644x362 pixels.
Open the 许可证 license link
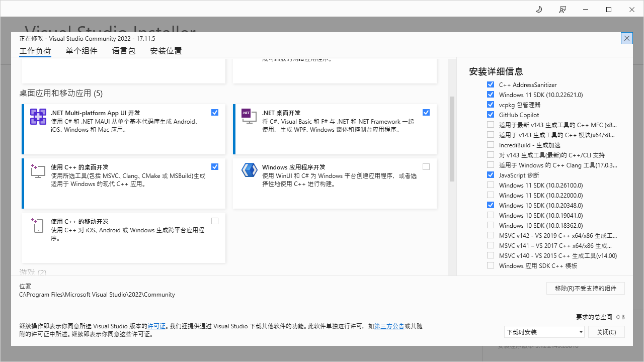tap(156, 326)
